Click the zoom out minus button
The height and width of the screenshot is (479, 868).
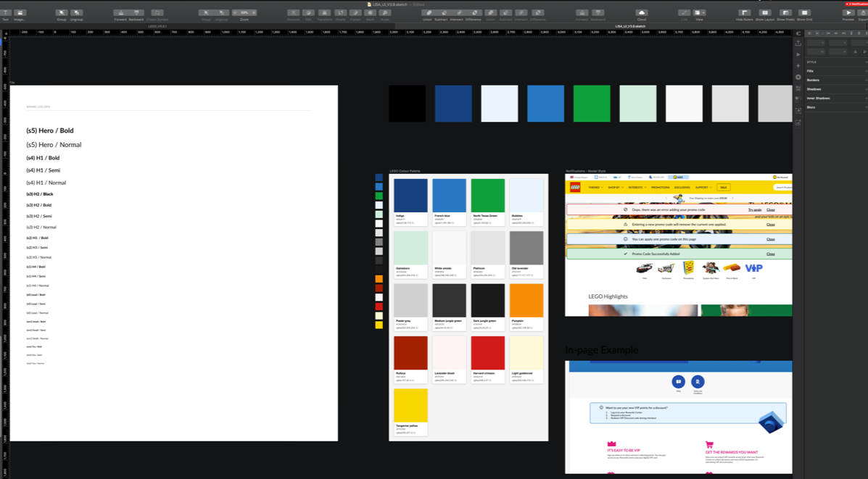click(x=235, y=13)
